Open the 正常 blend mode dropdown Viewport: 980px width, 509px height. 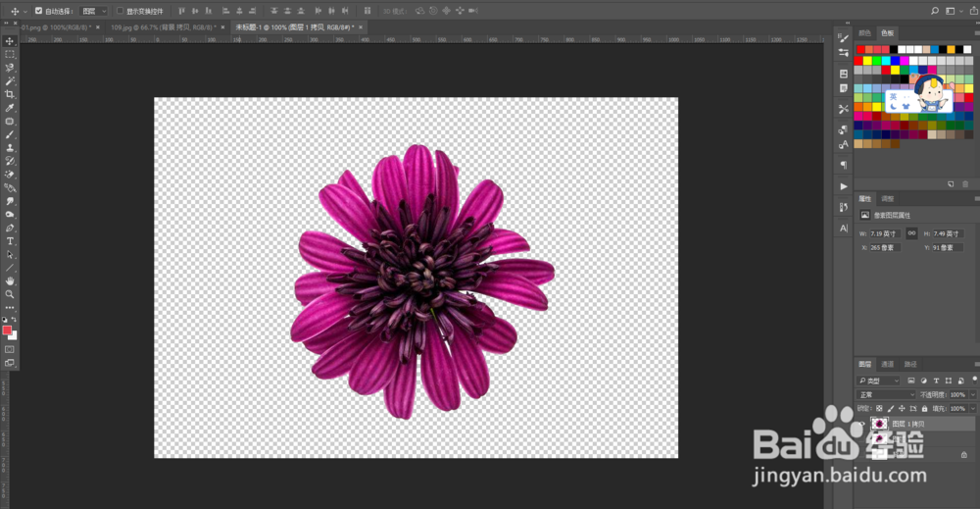point(886,394)
